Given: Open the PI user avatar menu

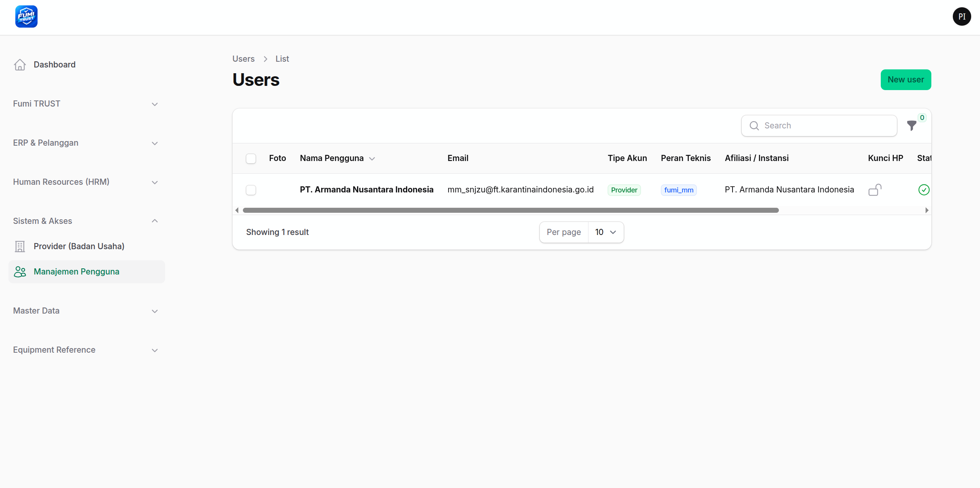Looking at the screenshot, I should [x=962, y=16].
